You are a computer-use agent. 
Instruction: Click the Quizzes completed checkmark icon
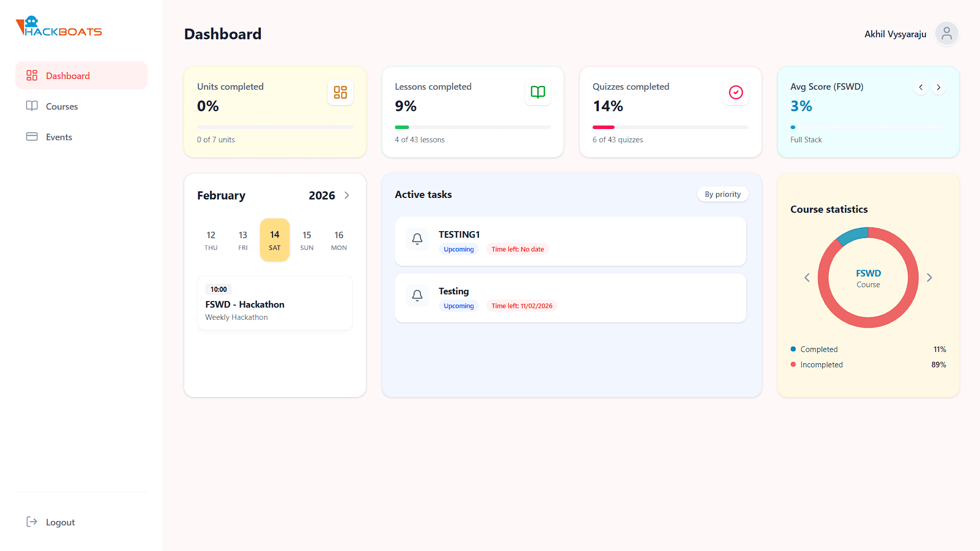click(736, 92)
